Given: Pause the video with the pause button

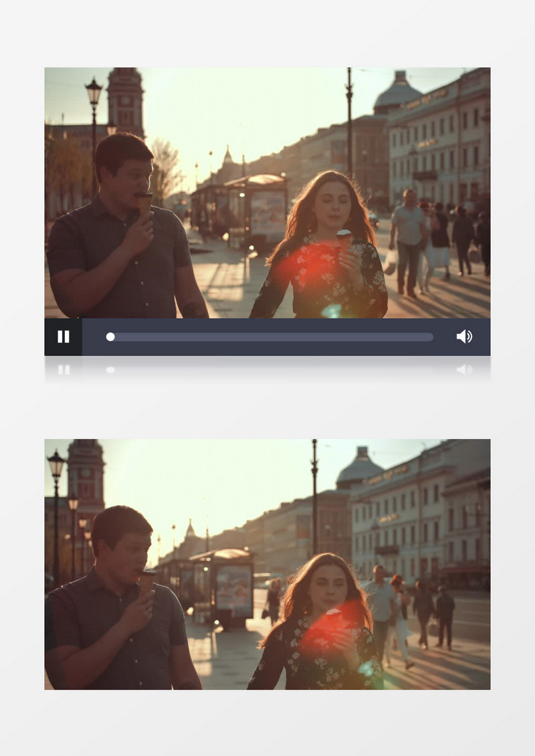Looking at the screenshot, I should point(64,337).
